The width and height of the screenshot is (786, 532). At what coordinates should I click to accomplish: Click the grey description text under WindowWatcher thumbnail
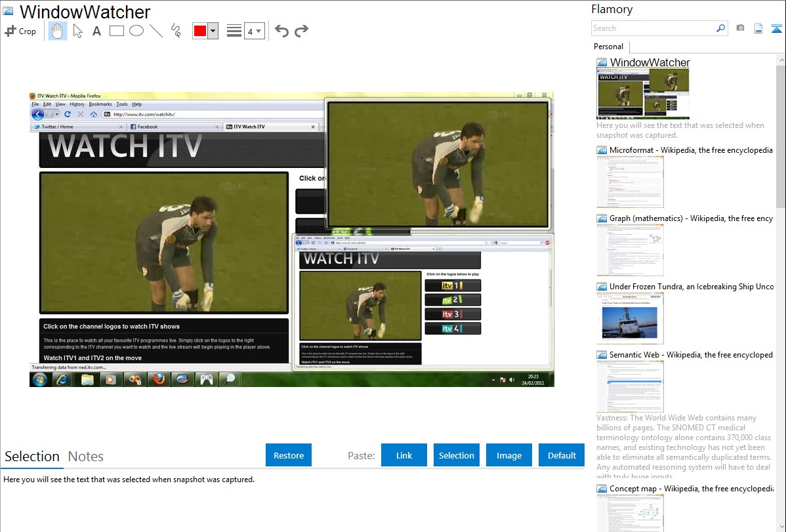680,130
